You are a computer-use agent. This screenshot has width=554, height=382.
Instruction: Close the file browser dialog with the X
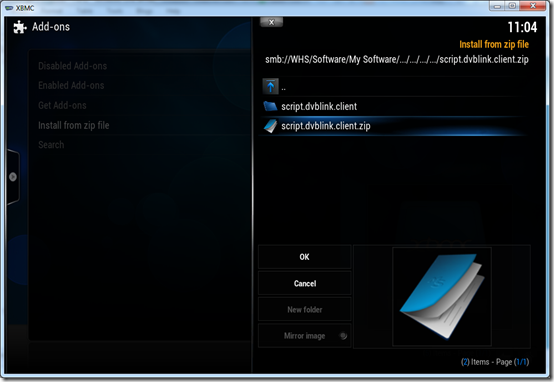tap(271, 22)
